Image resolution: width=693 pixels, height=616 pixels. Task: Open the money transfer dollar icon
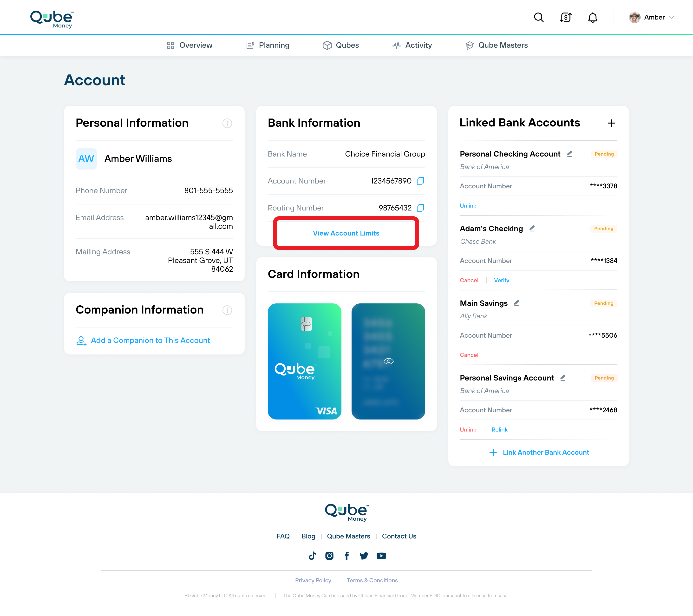click(x=566, y=17)
